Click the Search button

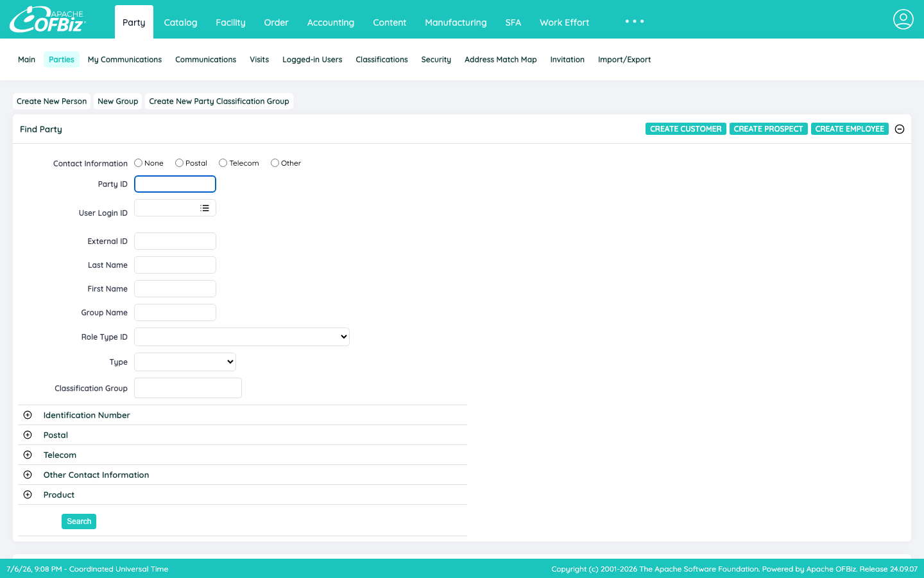pos(79,521)
